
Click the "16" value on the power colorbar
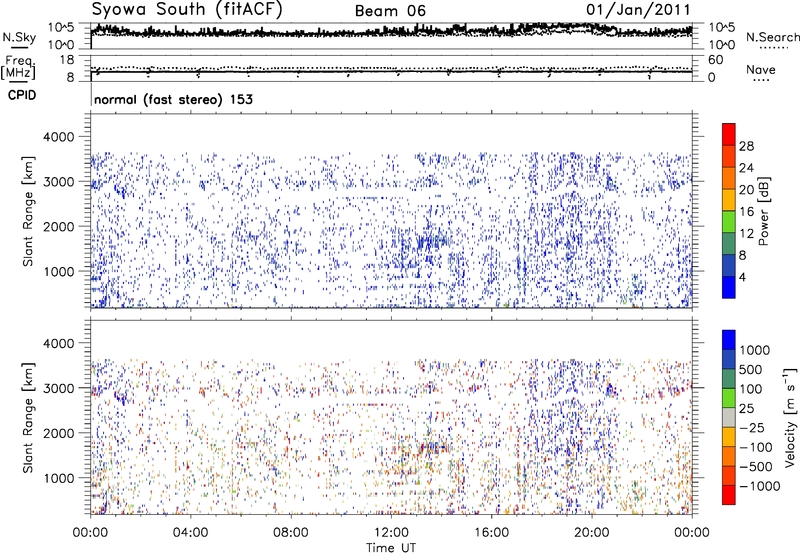[x=746, y=212]
